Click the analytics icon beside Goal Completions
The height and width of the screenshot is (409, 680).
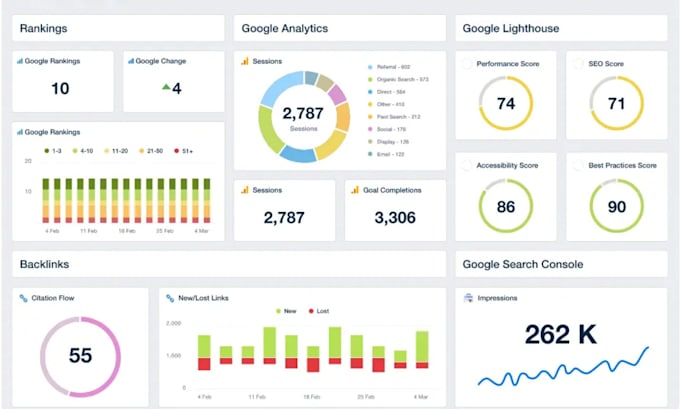pos(355,190)
